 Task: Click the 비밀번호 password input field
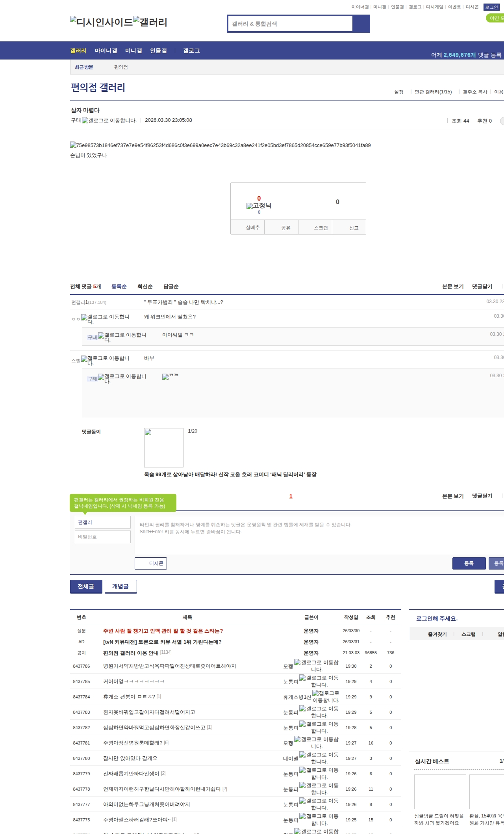(x=102, y=537)
